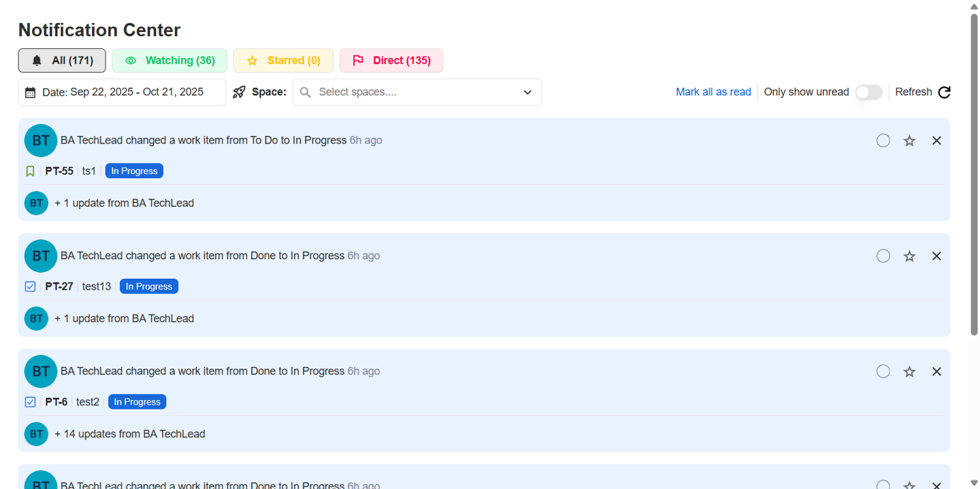Click the In Progress badge for PT-27
This screenshot has height=489, width=980.
tap(149, 287)
